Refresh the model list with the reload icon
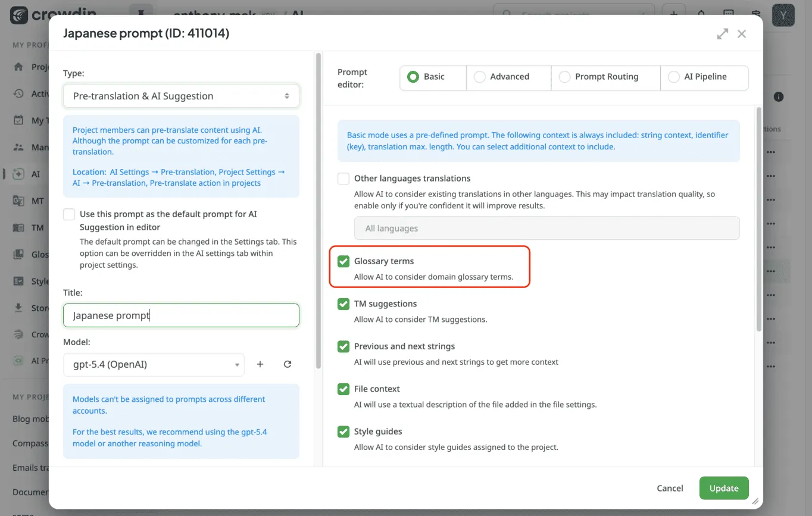Screen dimensions: 812x516 point(288,364)
